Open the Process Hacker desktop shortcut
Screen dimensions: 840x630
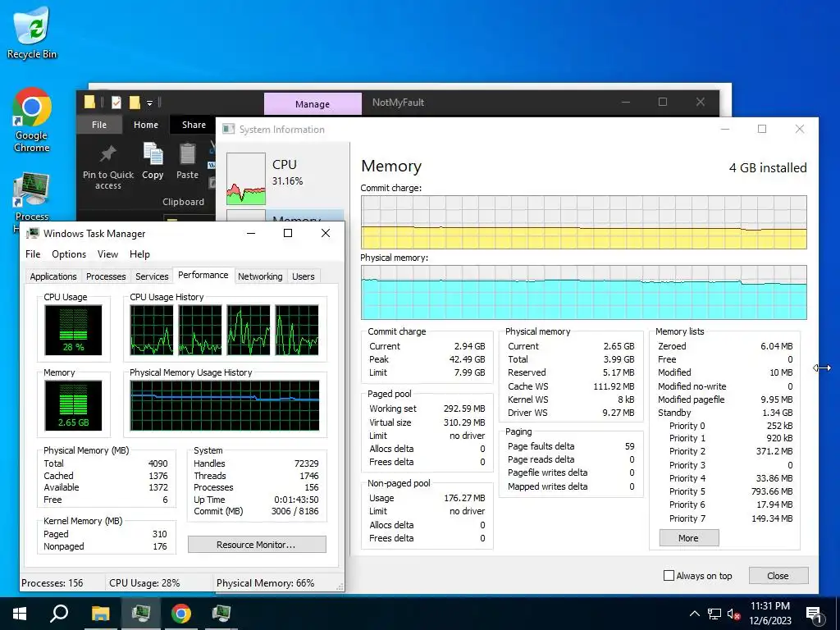pos(32,197)
